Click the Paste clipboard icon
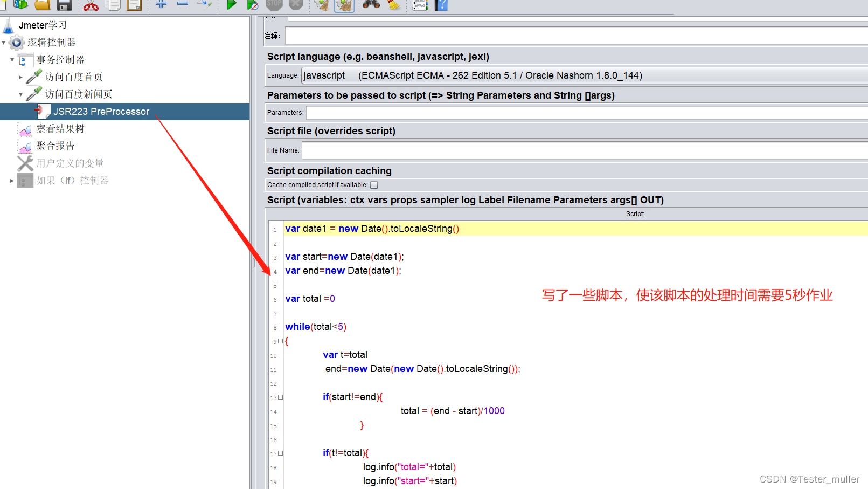868x489 pixels. [x=134, y=5]
